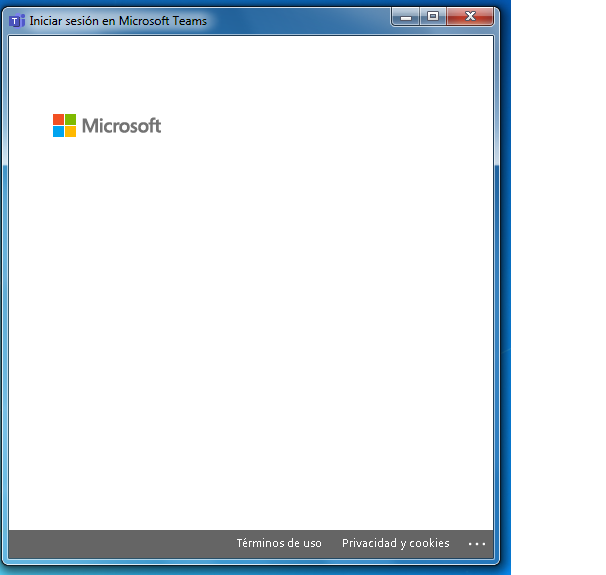606x575 pixels.
Task: Open the Privacidad y cookies link
Action: (395, 543)
